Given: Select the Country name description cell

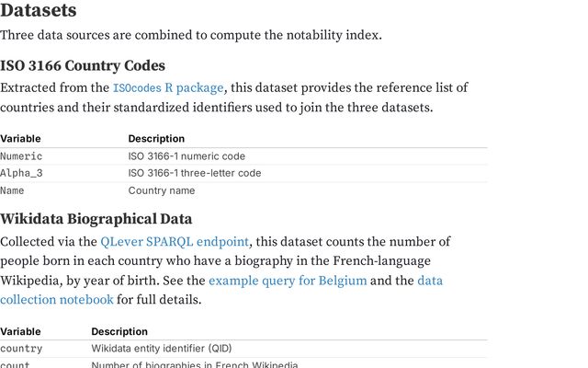Looking at the screenshot, I should 162,190.
